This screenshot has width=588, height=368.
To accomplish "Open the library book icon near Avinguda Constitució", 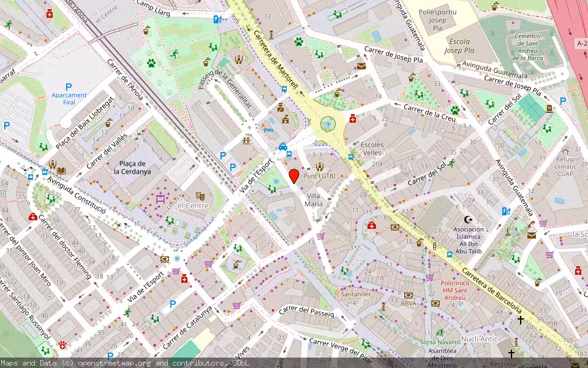I will point(61,171).
